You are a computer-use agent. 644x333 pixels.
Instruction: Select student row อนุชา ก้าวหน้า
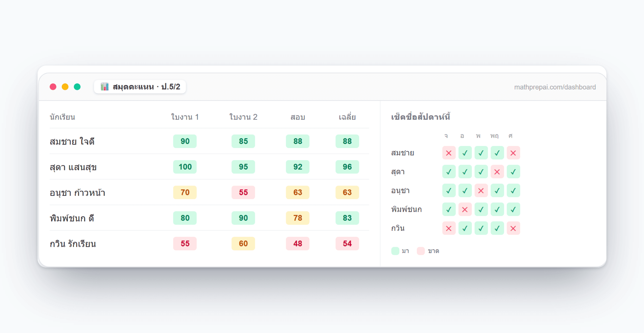[x=209, y=192]
